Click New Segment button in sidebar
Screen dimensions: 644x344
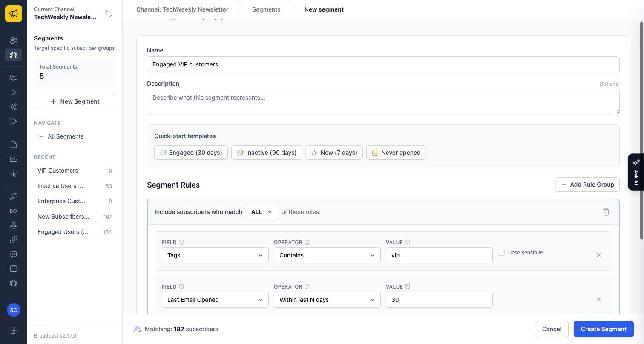(x=75, y=101)
